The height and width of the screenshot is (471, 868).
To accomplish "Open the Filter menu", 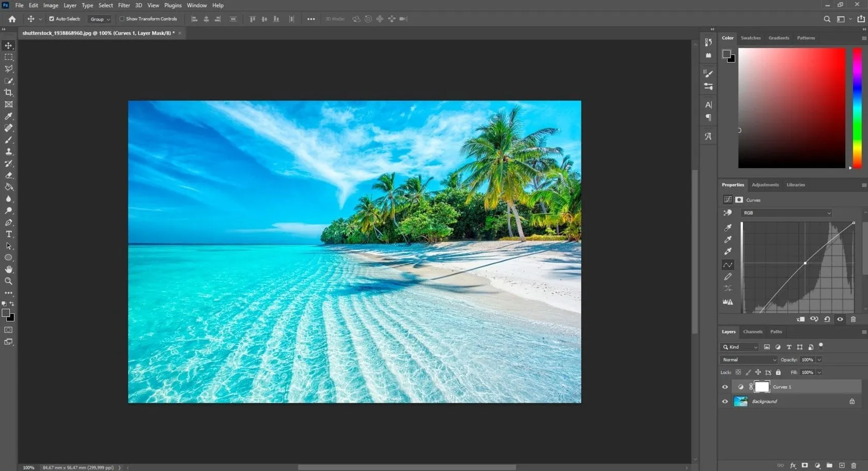I will [x=124, y=5].
